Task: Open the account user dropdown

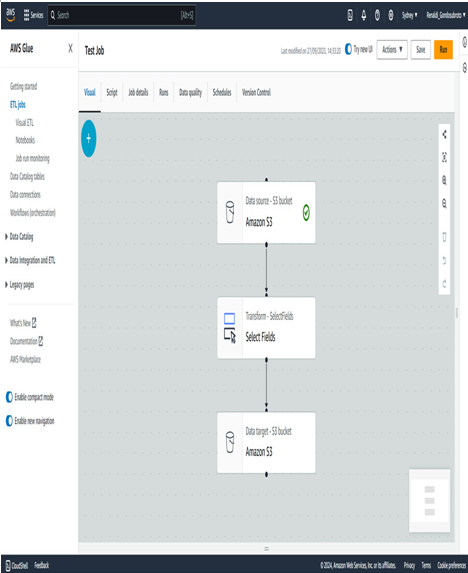Action: pos(446,15)
